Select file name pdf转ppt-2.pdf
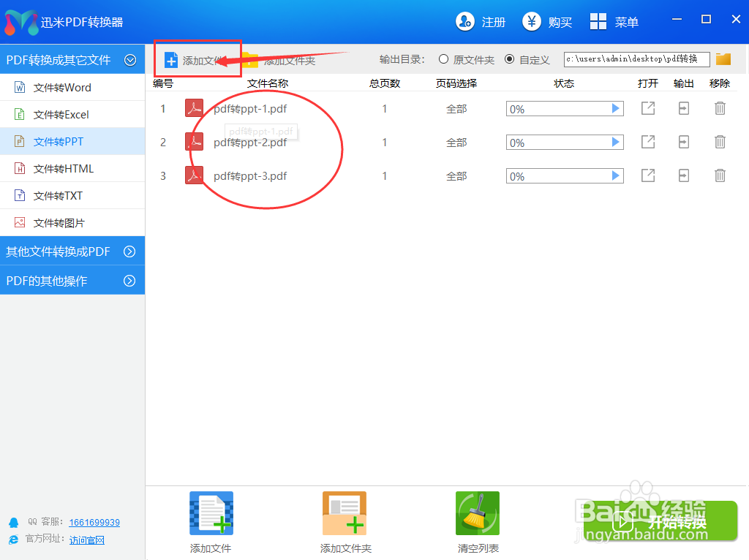749x560 pixels. (250, 143)
